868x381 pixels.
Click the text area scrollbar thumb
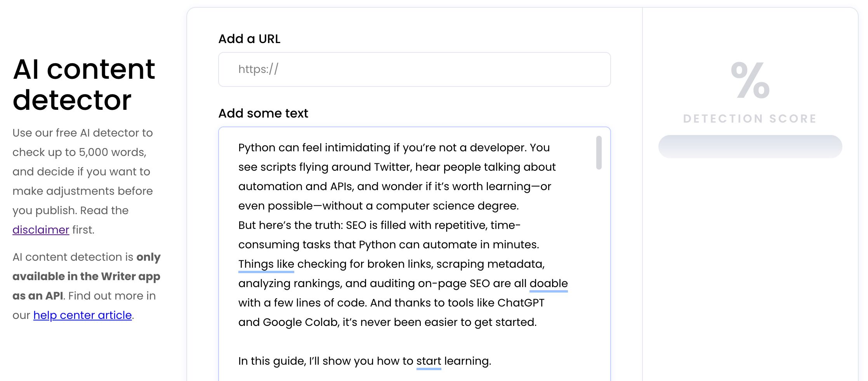599,152
